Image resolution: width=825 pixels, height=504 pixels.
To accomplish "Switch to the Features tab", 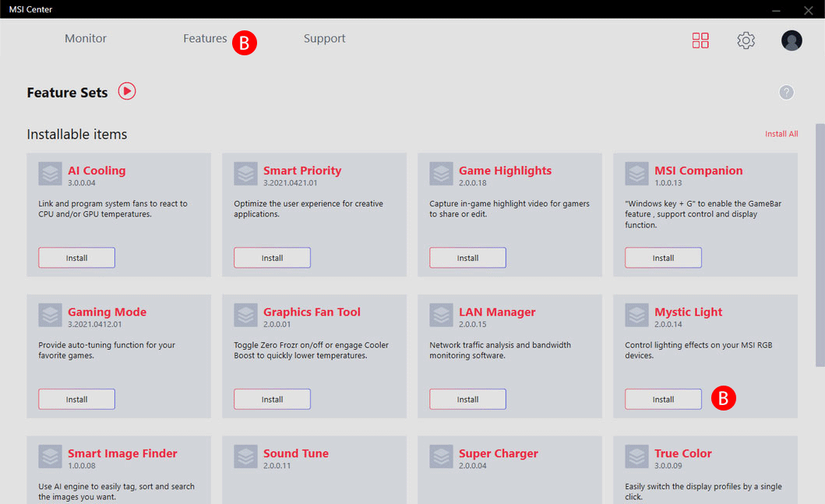I will point(205,38).
